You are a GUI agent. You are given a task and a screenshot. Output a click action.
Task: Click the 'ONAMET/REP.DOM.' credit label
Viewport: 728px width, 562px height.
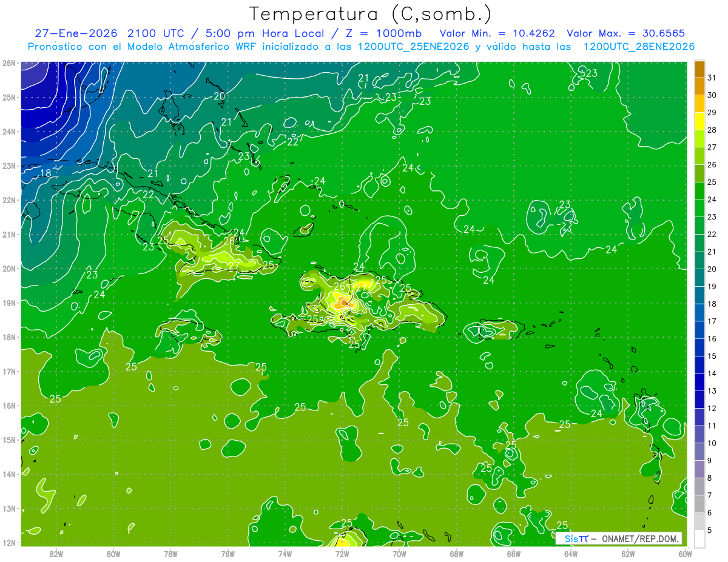click(639, 538)
